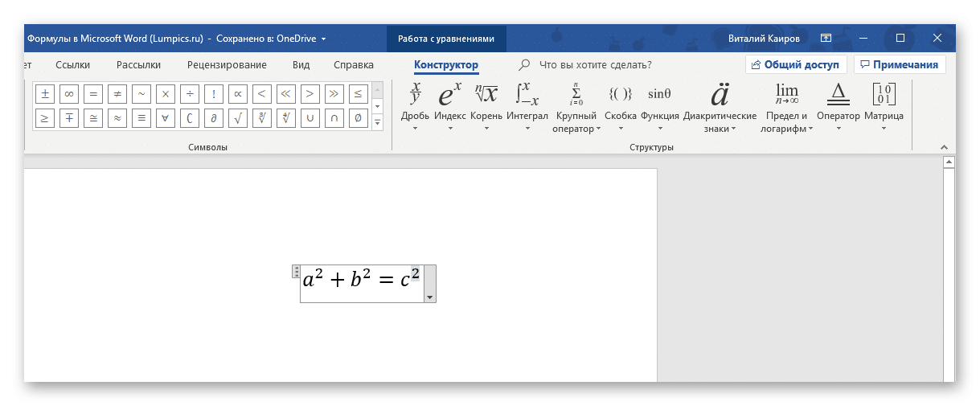The height and width of the screenshot is (406, 980).
Task: Switch to the Вид tab
Action: coord(301,65)
